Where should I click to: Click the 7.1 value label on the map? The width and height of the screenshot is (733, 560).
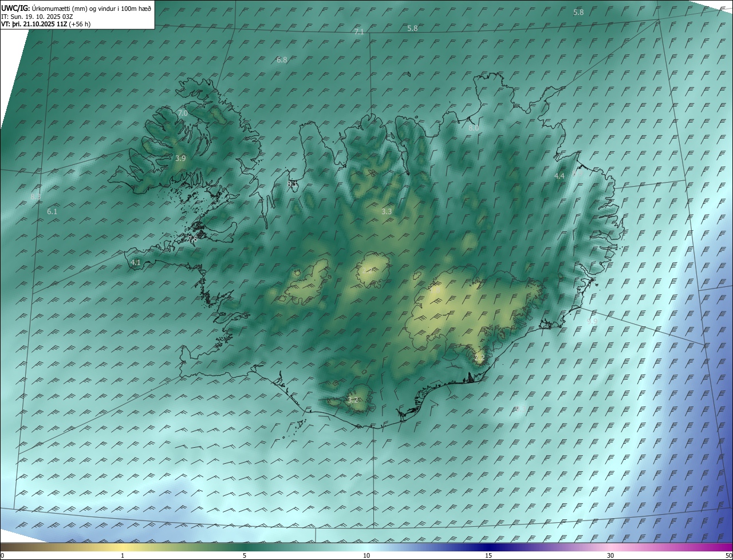pyautogui.click(x=359, y=32)
